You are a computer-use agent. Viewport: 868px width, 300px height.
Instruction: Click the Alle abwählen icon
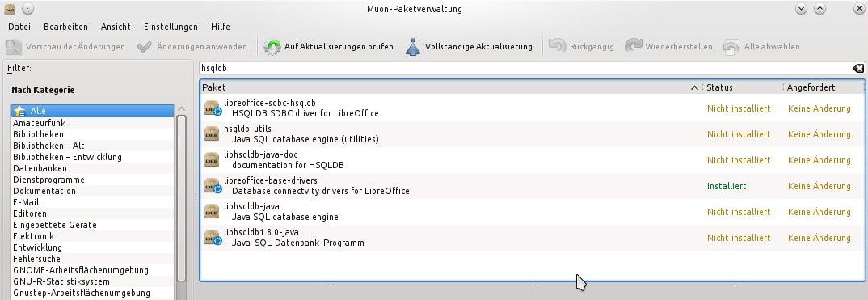coord(731,46)
